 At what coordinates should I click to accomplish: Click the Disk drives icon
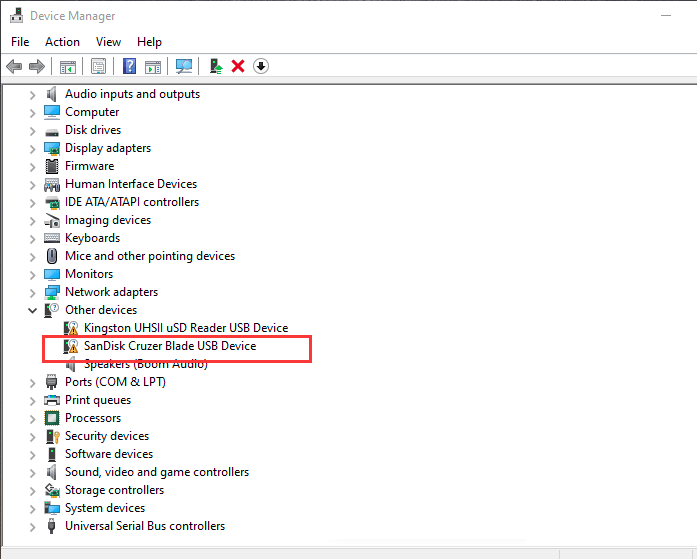point(52,132)
